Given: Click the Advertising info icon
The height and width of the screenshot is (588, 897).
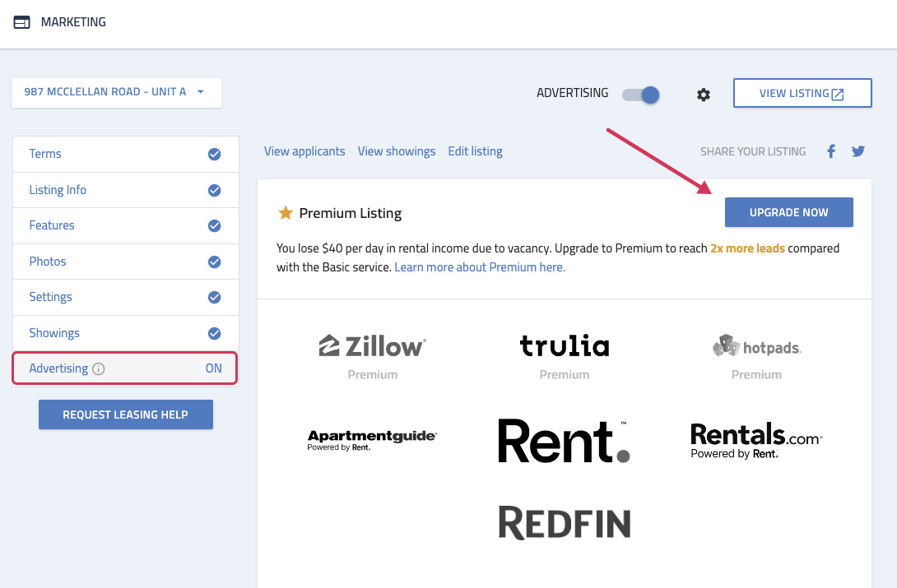Looking at the screenshot, I should point(99,369).
